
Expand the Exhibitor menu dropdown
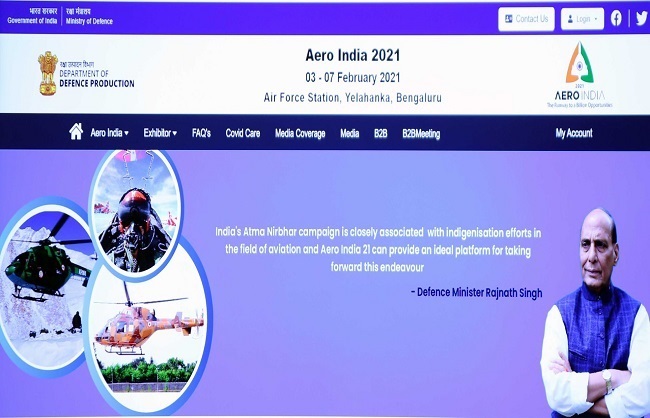[160, 133]
